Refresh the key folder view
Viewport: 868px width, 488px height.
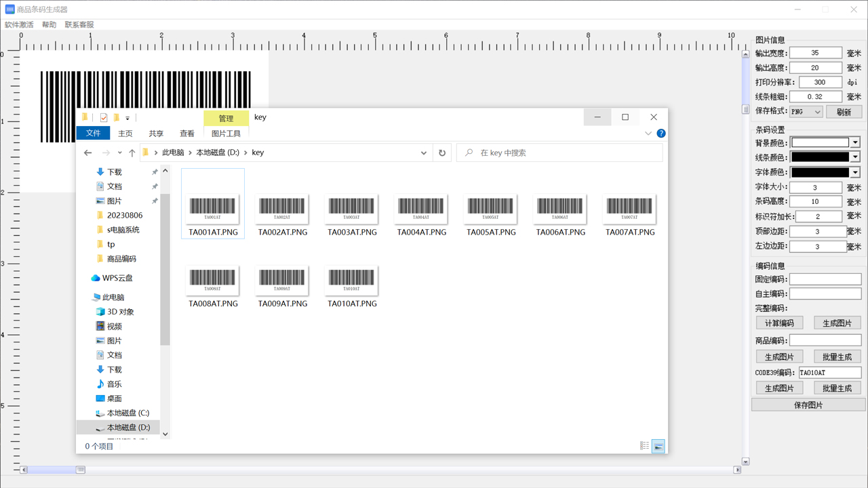click(442, 153)
